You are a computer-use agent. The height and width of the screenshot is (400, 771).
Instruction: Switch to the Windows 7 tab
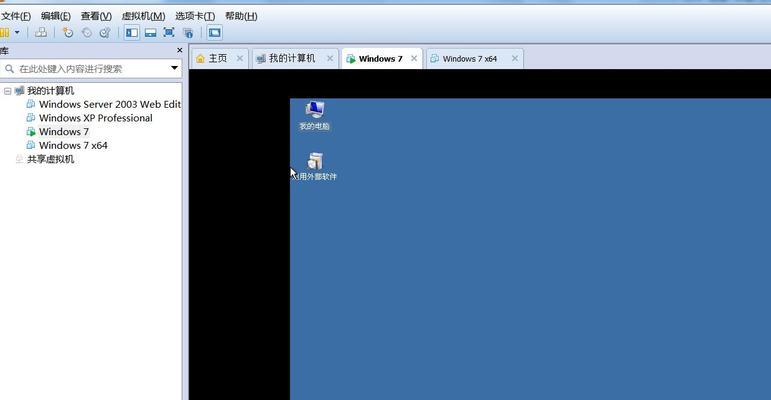[382, 59]
